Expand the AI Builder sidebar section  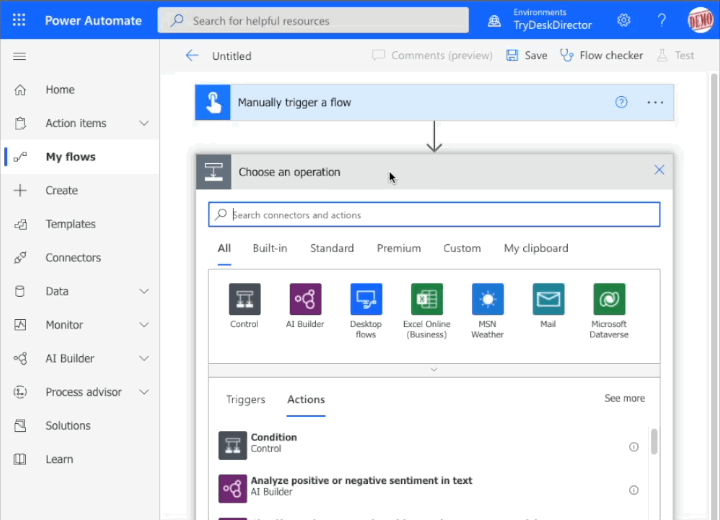coord(144,358)
